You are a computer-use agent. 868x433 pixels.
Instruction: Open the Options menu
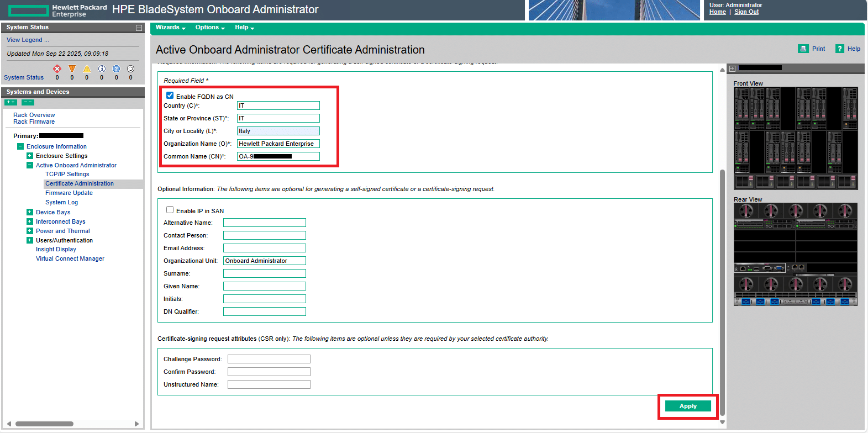coord(210,28)
